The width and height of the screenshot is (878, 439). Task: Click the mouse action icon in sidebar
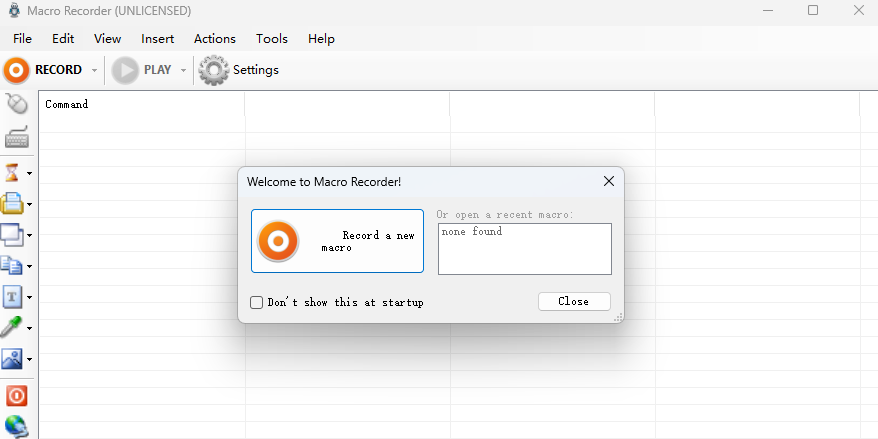click(16, 103)
